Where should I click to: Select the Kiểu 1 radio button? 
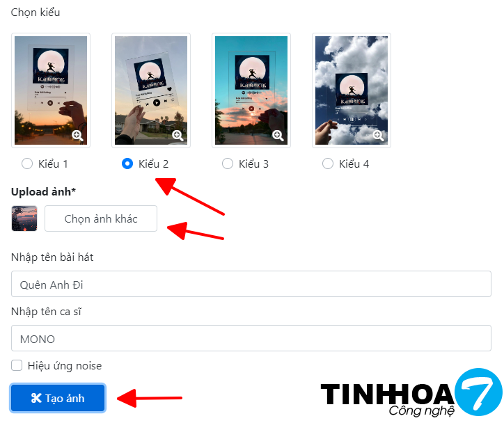click(27, 163)
